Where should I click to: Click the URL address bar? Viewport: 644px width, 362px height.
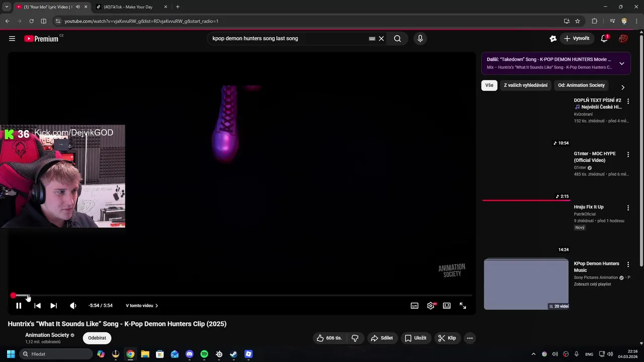pyautogui.click(x=312, y=21)
